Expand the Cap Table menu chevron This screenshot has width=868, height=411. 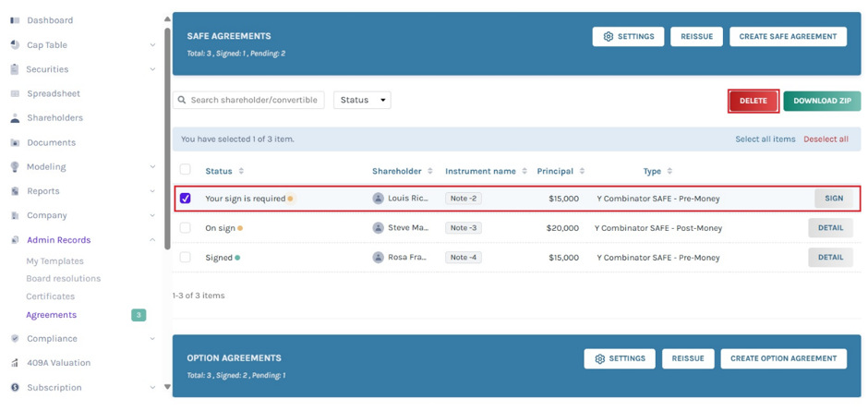(x=152, y=45)
